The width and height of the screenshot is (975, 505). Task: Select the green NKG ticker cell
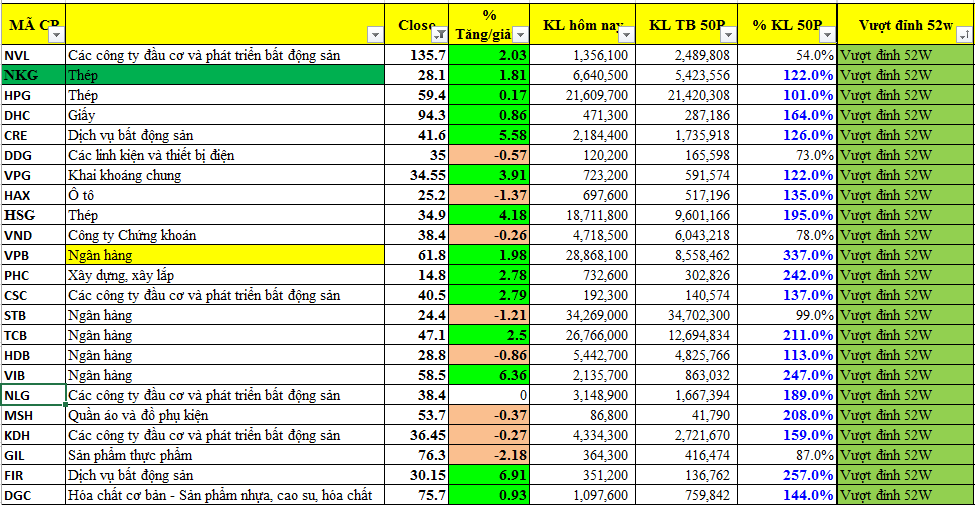32,75
